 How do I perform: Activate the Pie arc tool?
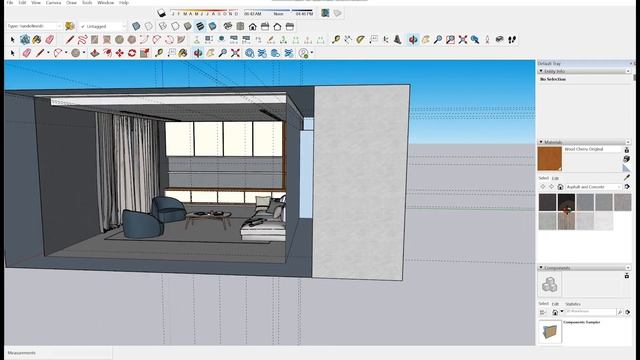pyautogui.click(x=181, y=40)
